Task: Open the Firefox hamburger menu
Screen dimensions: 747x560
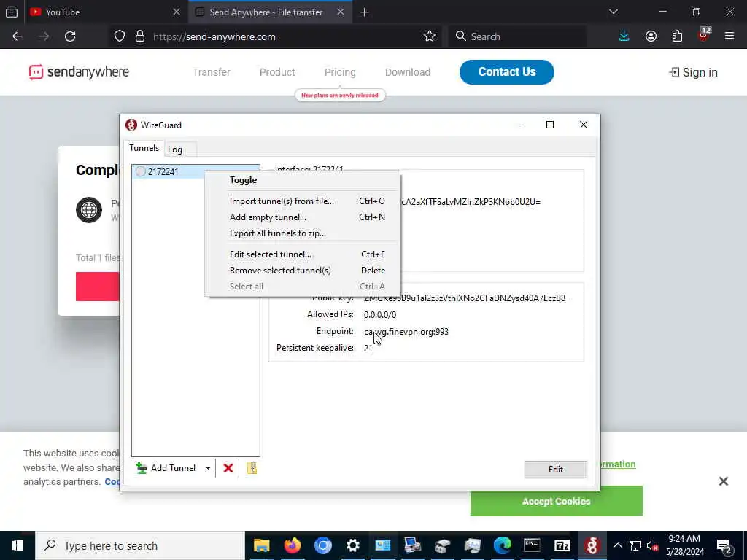Action: (729, 36)
